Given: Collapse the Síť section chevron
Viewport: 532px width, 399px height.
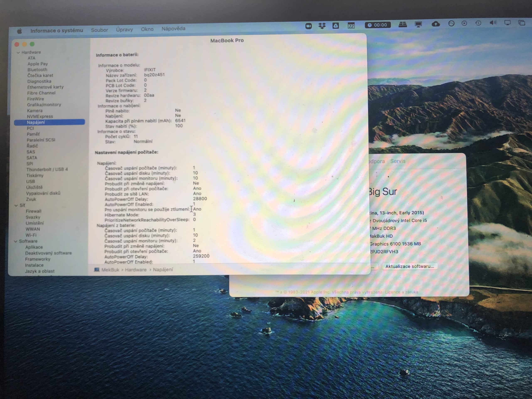Looking at the screenshot, I should pos(16,205).
